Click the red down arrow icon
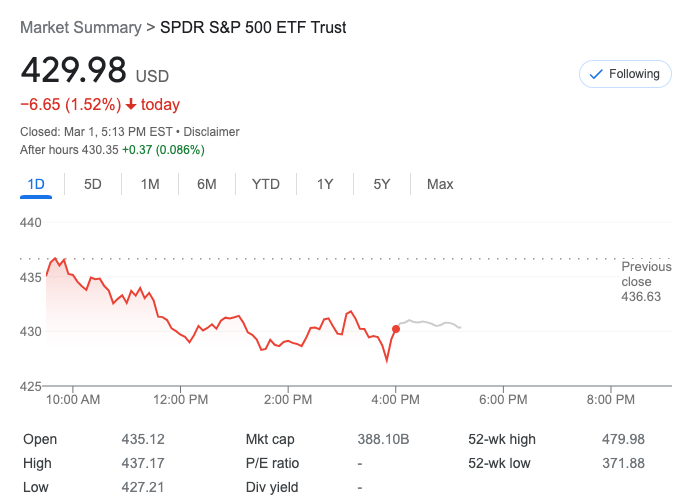The image size is (691, 504). click(x=130, y=105)
